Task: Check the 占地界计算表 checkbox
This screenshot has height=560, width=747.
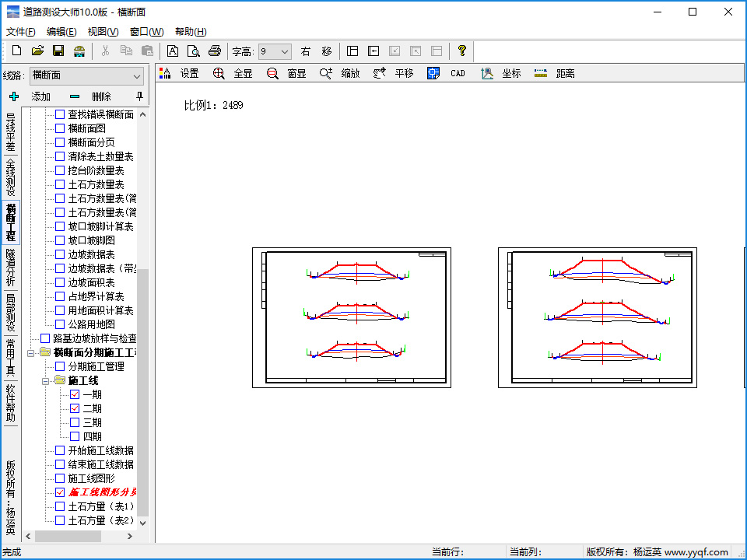Action: [60, 296]
